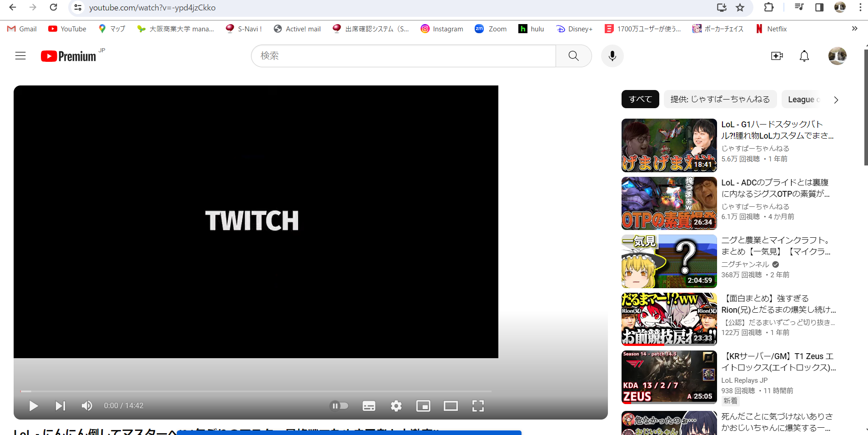Open the Active! mail bookmark

[x=297, y=29]
